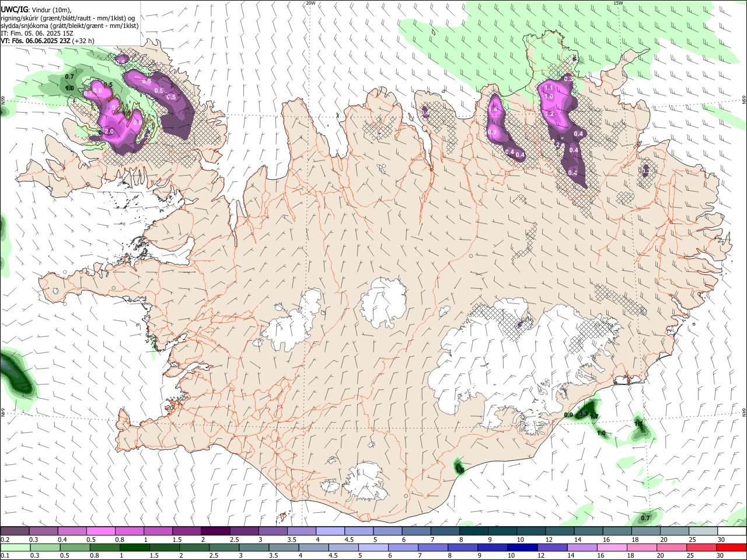Image resolution: width=747 pixels, height=560 pixels.
Task: Select the palest green 0.1–0.3 rain scale swatch
Action: click(x=15, y=548)
